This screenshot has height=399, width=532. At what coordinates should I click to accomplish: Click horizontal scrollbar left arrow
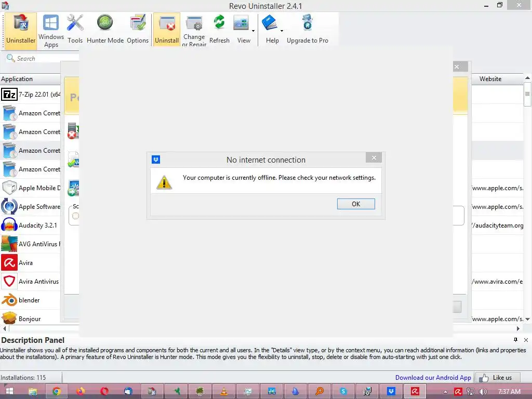coord(4,328)
